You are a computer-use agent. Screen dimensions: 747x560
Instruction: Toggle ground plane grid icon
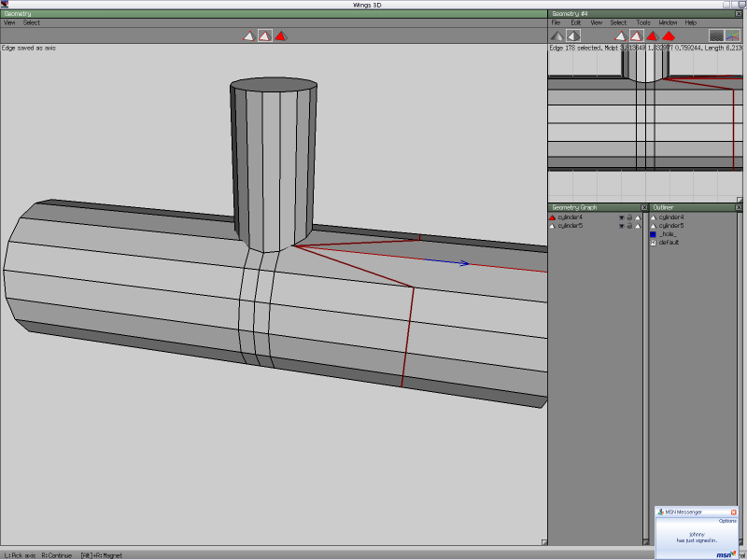[x=716, y=35]
